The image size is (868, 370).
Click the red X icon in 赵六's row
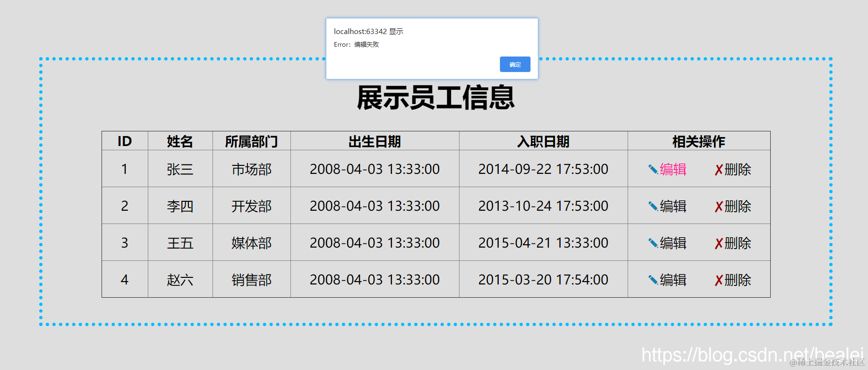(719, 280)
